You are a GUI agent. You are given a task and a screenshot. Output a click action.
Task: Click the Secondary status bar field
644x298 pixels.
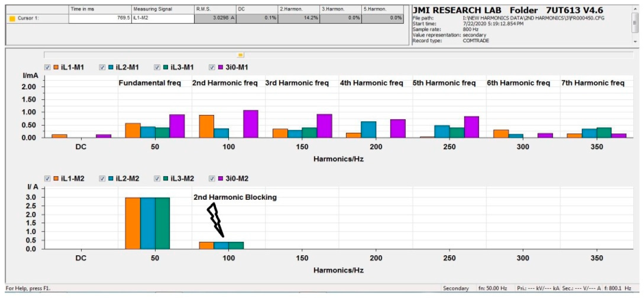(x=456, y=288)
